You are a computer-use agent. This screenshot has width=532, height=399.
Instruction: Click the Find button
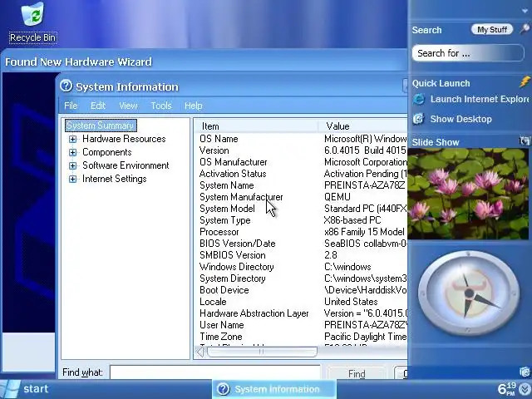[357, 373]
